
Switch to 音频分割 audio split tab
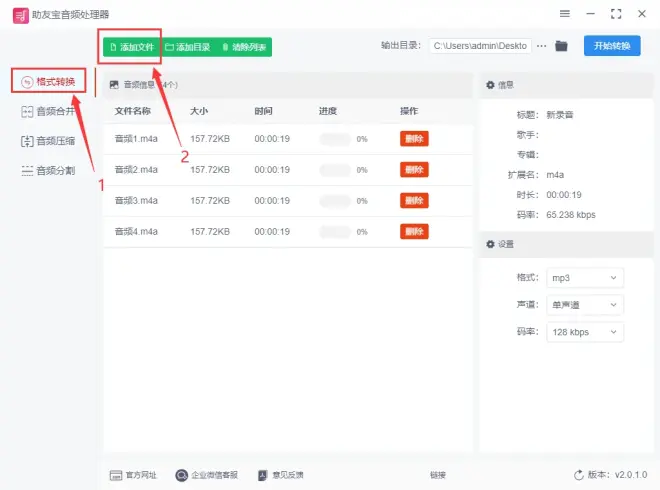48,170
